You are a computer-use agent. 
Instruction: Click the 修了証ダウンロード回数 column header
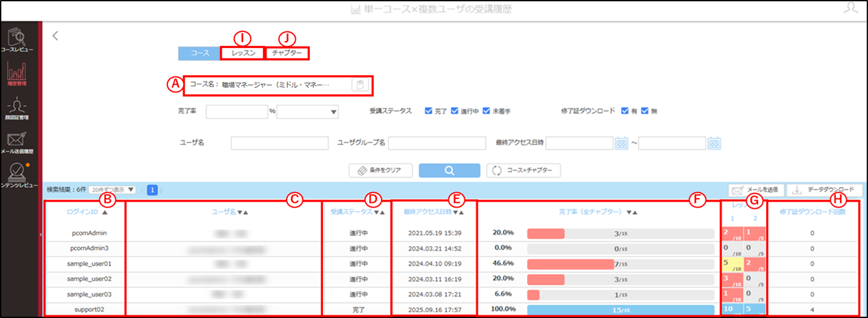point(813,212)
